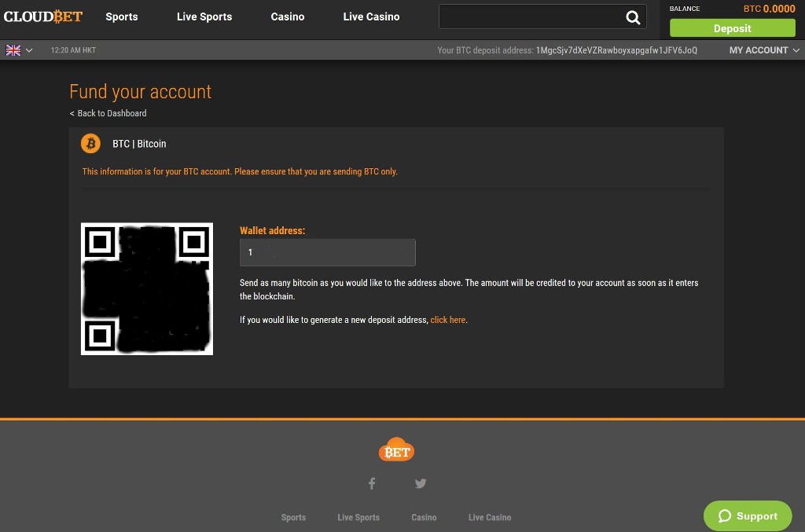Open Live Casino in header navigation
Viewport: 805px width, 532px height.
tap(371, 17)
